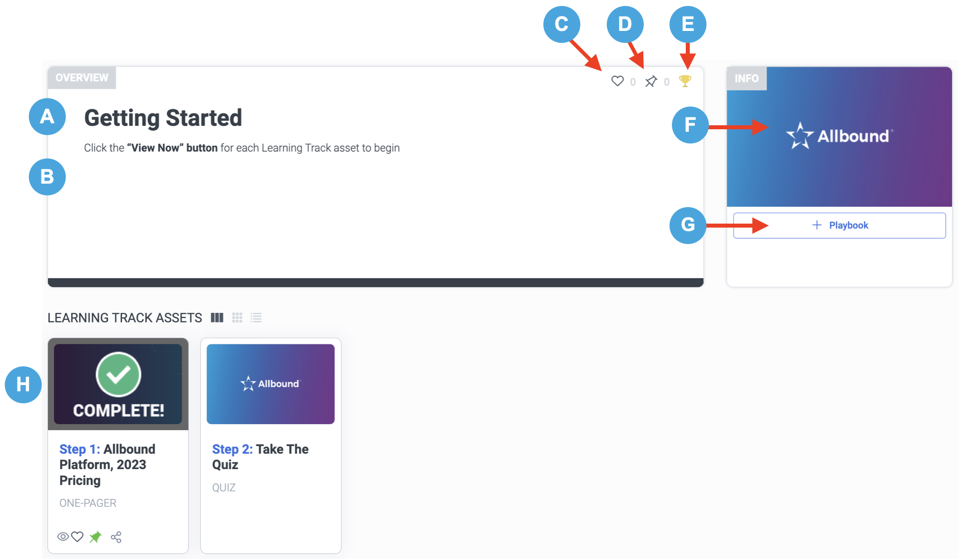Click the dark progress bar under overview
This screenshot has width=959, height=560.
point(376,282)
